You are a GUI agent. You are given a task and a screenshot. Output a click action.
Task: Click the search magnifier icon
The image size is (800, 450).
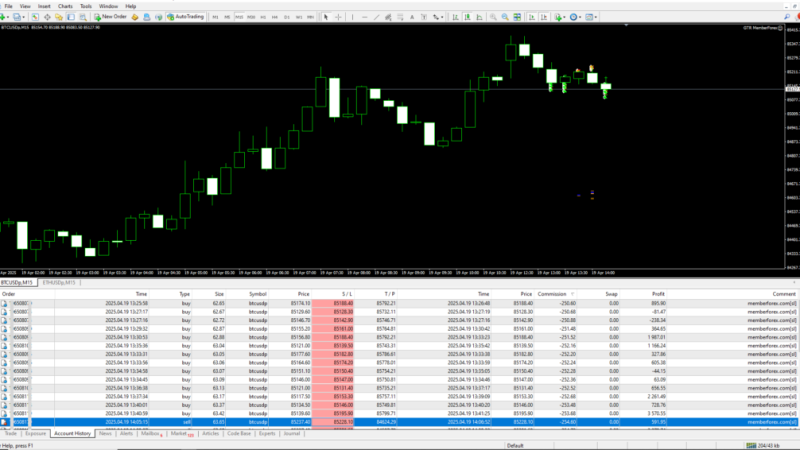[786, 17]
